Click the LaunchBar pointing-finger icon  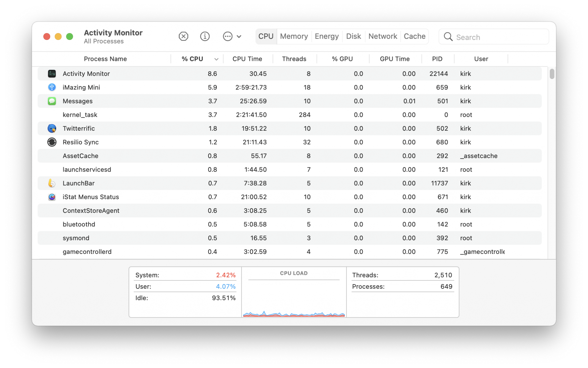pos(52,183)
